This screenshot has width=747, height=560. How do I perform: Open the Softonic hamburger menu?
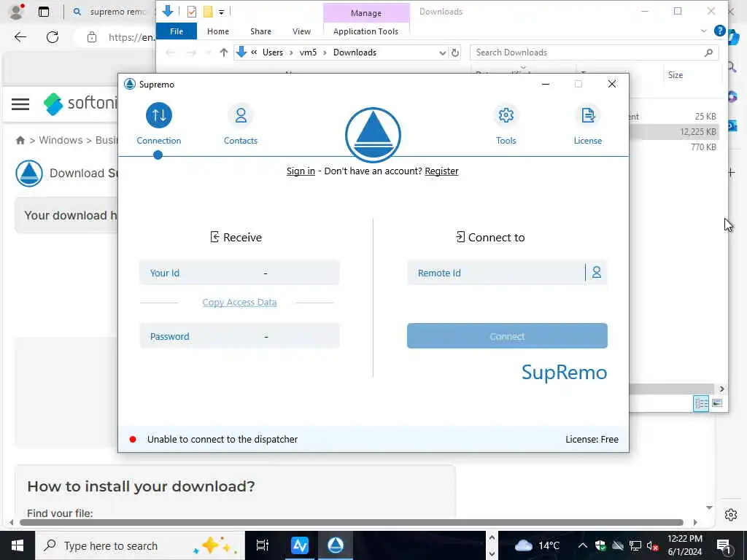click(x=20, y=104)
